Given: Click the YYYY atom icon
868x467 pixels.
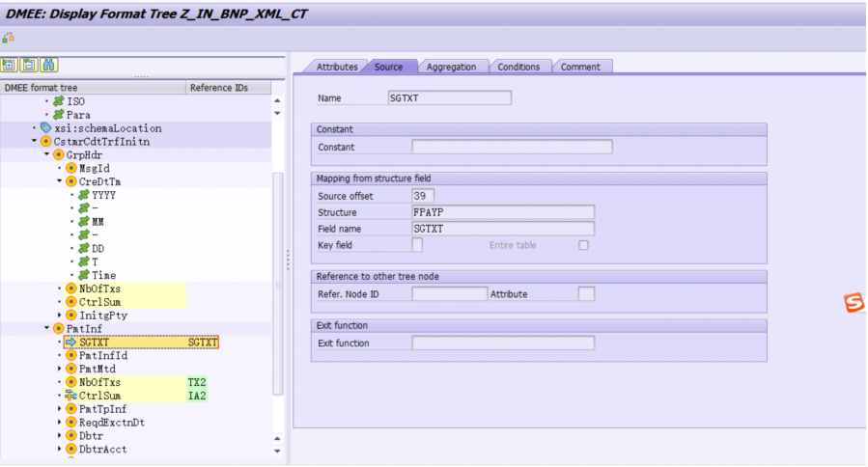Looking at the screenshot, I should pos(84,195).
